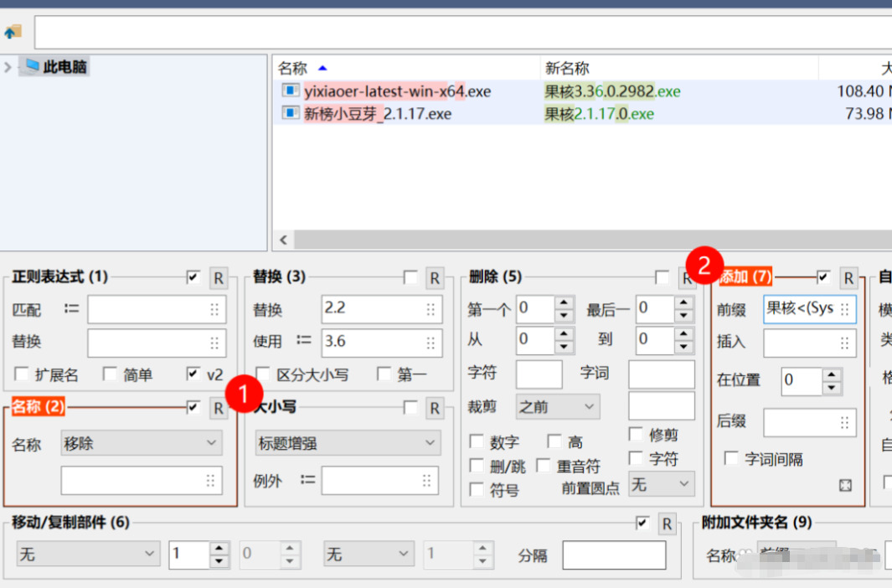
Task: Click the list icon next to 例外
Action: tap(307, 480)
